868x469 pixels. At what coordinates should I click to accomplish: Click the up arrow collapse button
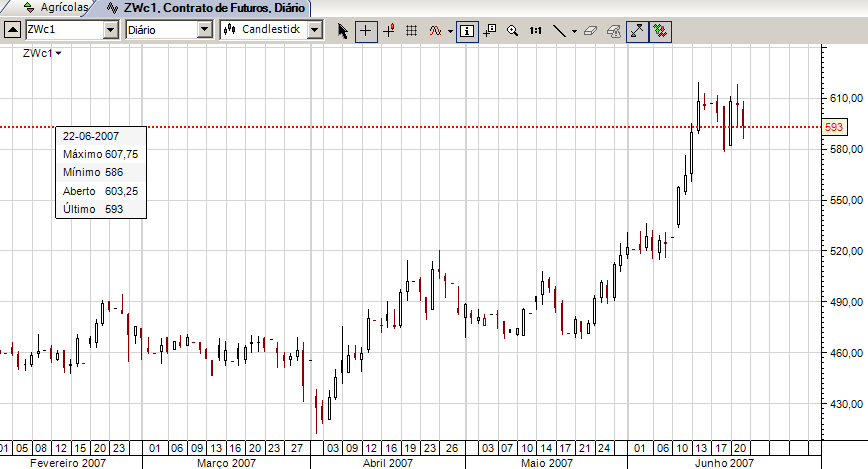click(13, 30)
